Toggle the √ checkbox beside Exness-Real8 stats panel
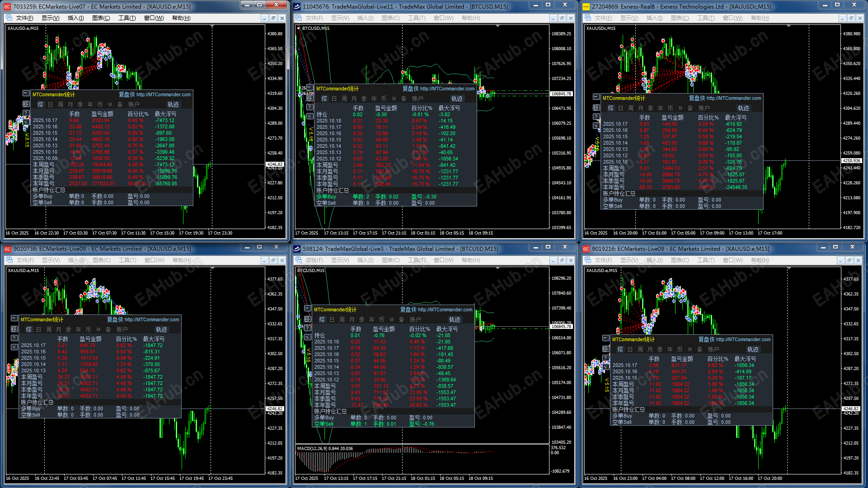 point(596,126)
